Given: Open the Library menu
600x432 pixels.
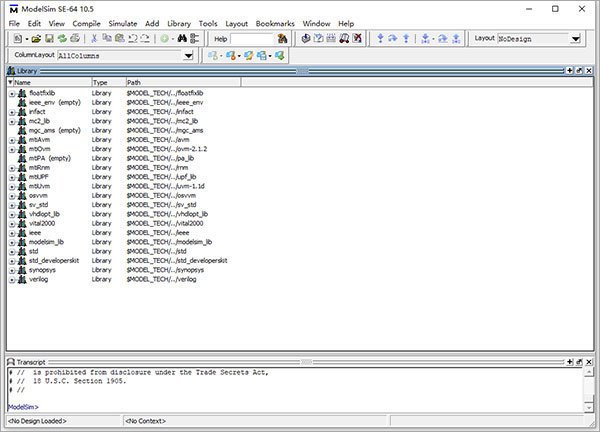Looking at the screenshot, I should [x=179, y=24].
